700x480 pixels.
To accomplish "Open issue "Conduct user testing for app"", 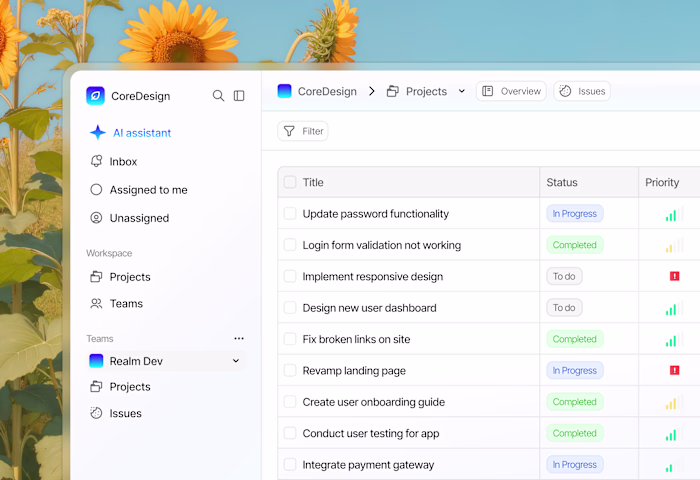I will pos(371,434).
